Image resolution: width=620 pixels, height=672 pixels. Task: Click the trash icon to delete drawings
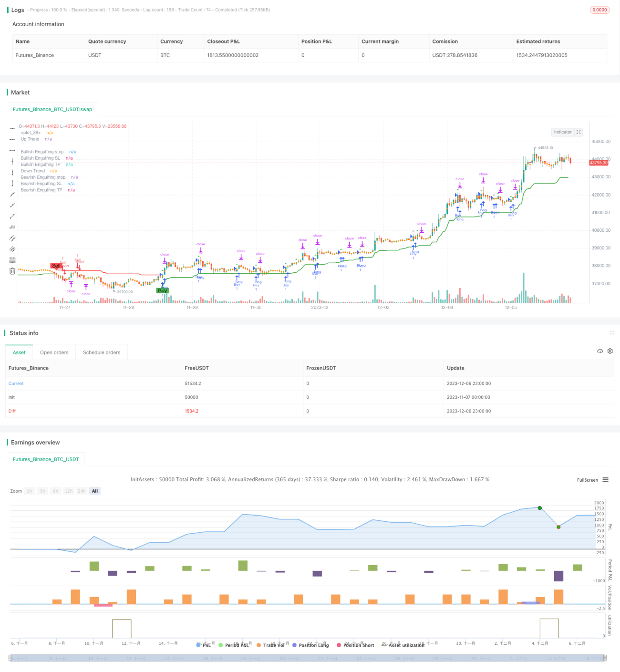click(x=12, y=271)
